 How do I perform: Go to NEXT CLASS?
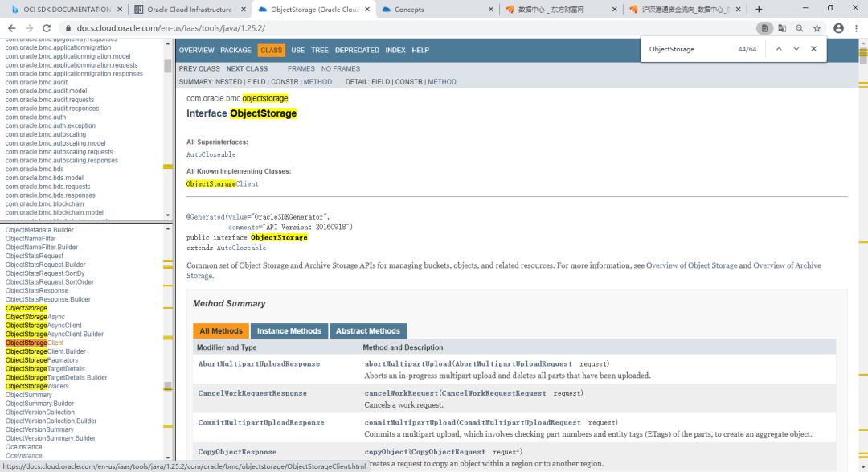click(x=247, y=68)
